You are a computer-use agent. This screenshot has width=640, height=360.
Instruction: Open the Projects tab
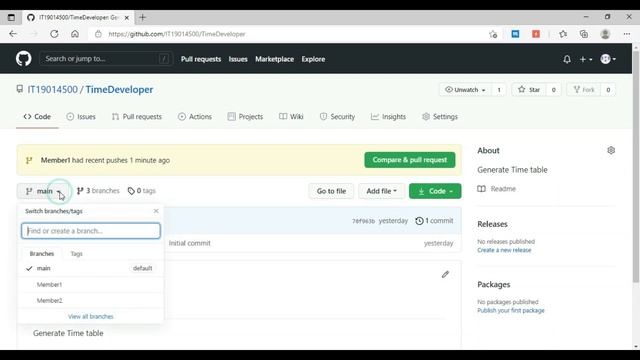pyautogui.click(x=245, y=117)
